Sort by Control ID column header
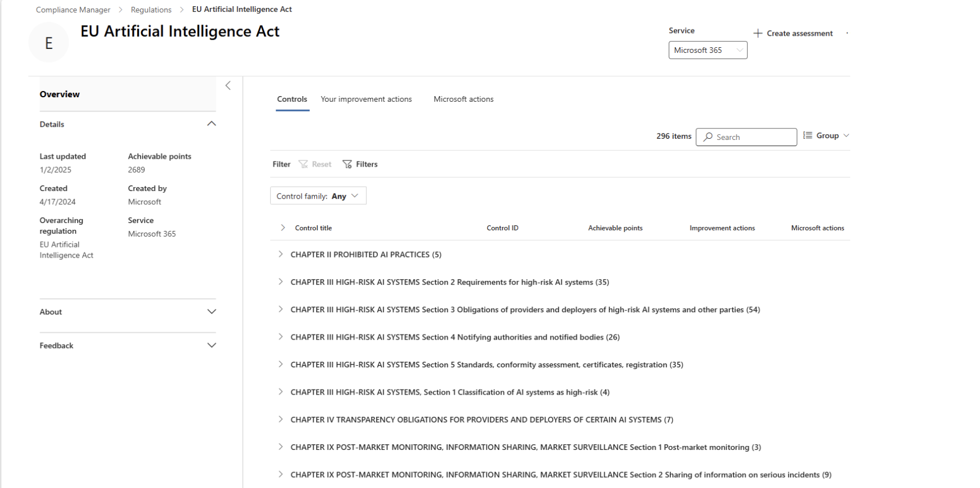Image resolution: width=980 pixels, height=488 pixels. (x=503, y=228)
